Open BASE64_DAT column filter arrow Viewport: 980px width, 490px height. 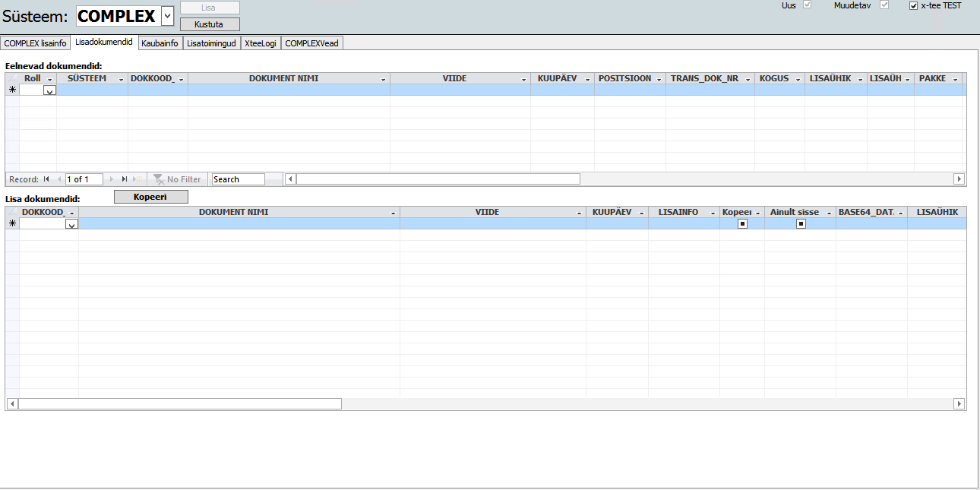click(x=901, y=213)
